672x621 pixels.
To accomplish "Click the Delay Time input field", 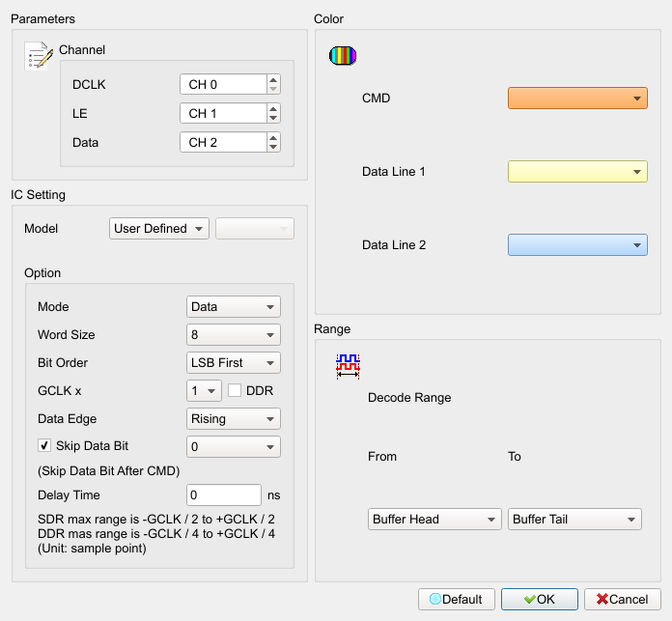I will click(224, 495).
